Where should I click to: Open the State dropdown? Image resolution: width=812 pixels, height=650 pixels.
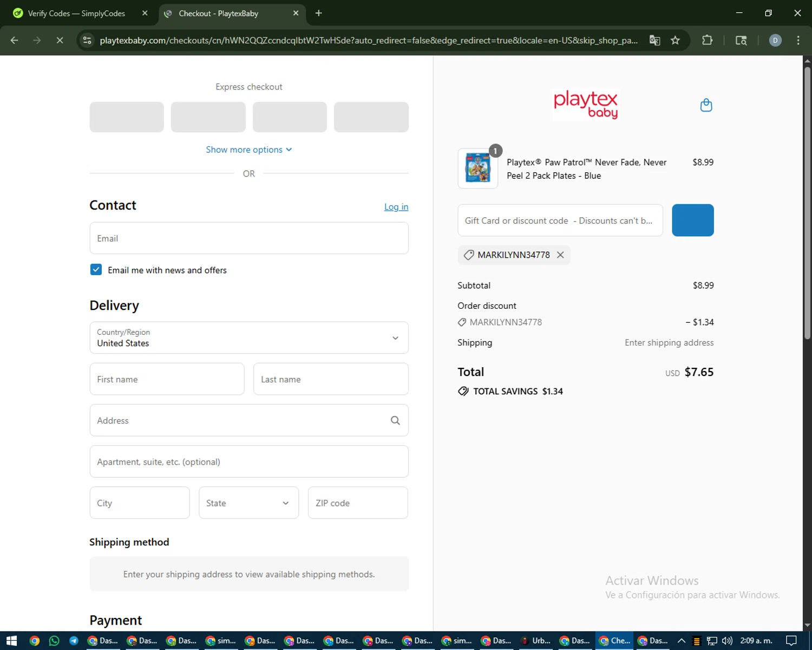coord(248,503)
